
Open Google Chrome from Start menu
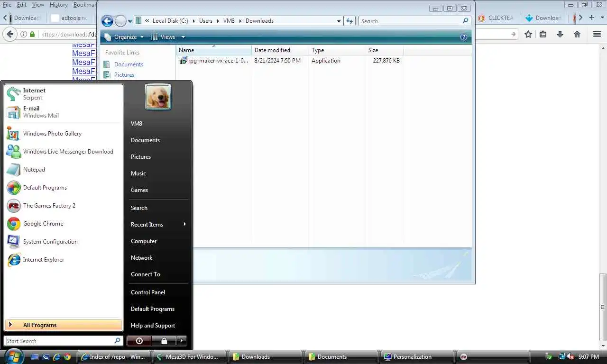(x=64, y=224)
